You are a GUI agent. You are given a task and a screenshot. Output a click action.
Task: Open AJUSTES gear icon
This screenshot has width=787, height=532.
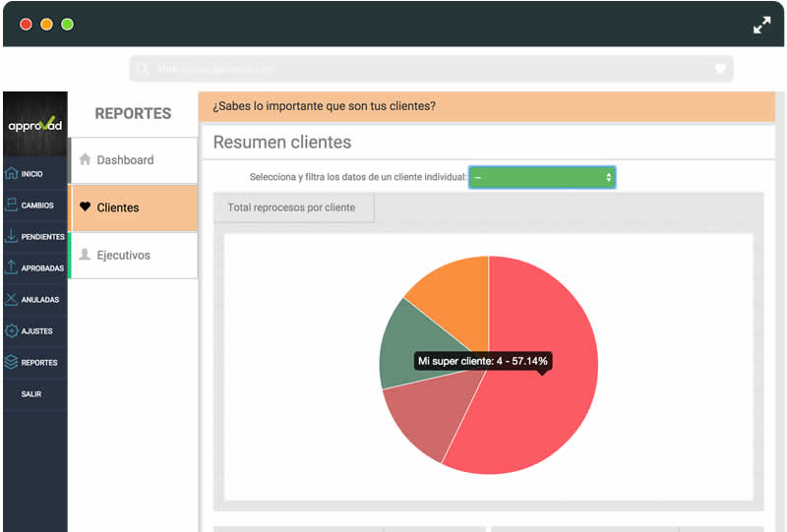tap(12, 331)
